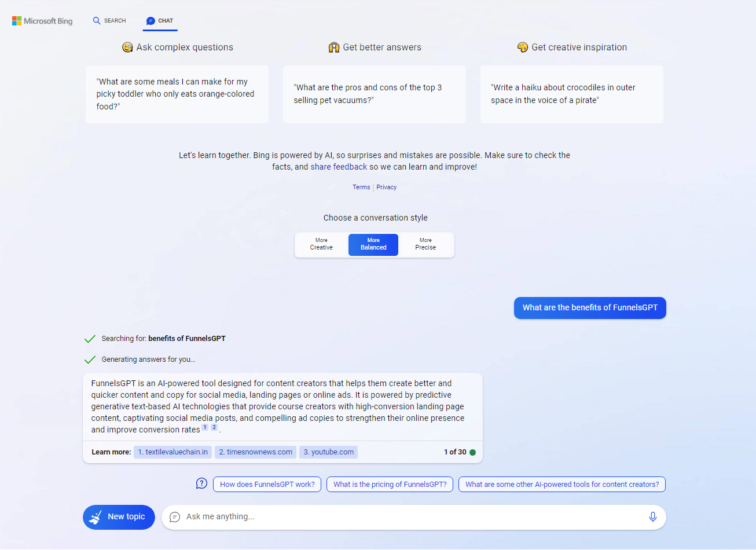Select the crocodile haiku example card

click(x=572, y=94)
